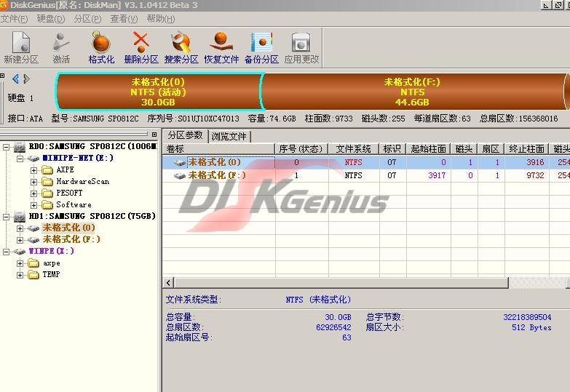Click the 序号(状态) column header

pos(301,148)
